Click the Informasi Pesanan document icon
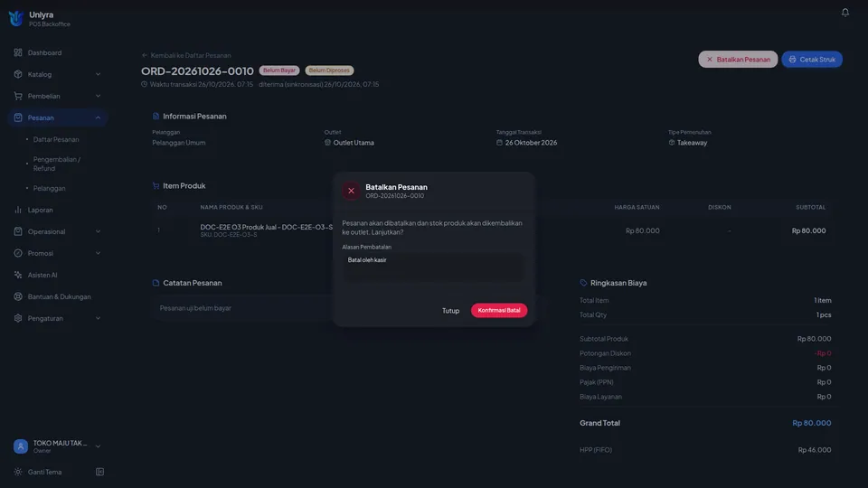Image resolution: width=868 pixels, height=488 pixels. 156,117
